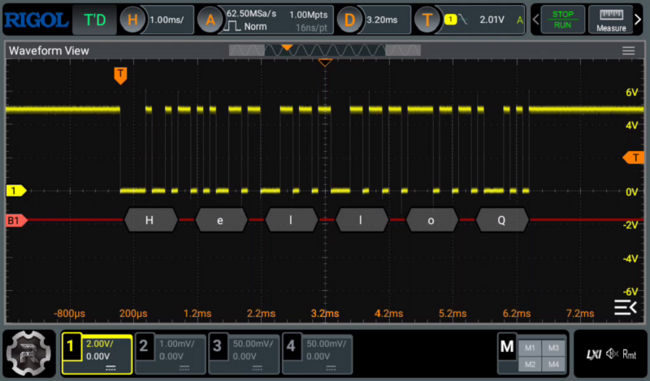
Task: Open the trigger T settings
Action: click(x=427, y=20)
